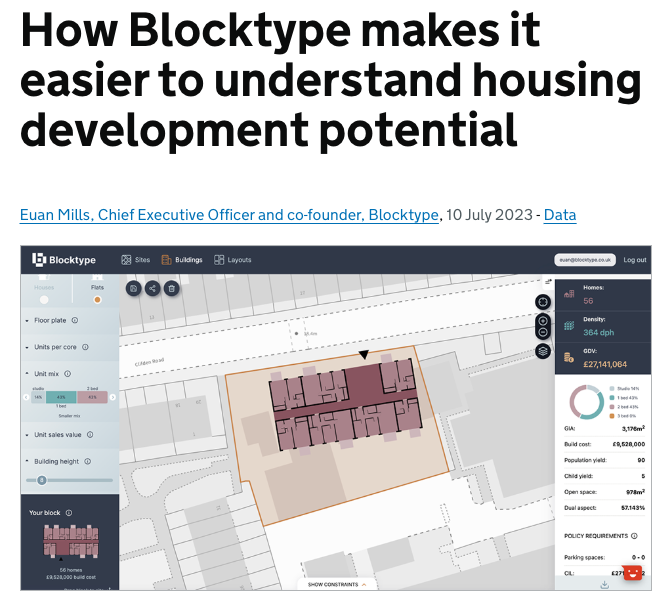Viewport: 665px width, 602px height.
Task: Click Log out
Action: tap(634, 260)
